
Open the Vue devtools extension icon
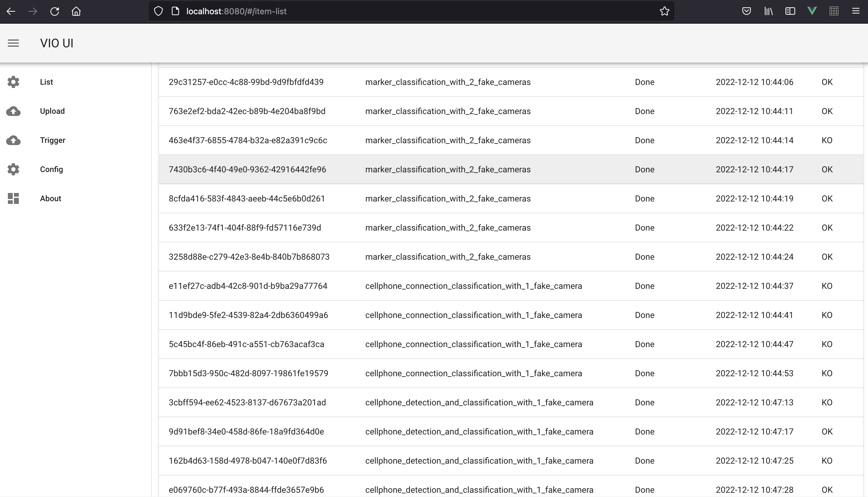click(812, 11)
